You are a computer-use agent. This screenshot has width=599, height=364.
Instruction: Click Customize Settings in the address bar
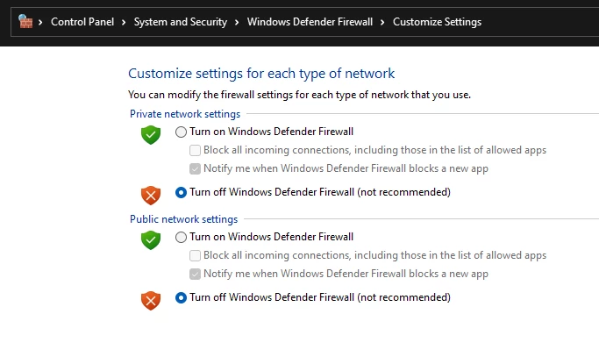[x=437, y=22]
